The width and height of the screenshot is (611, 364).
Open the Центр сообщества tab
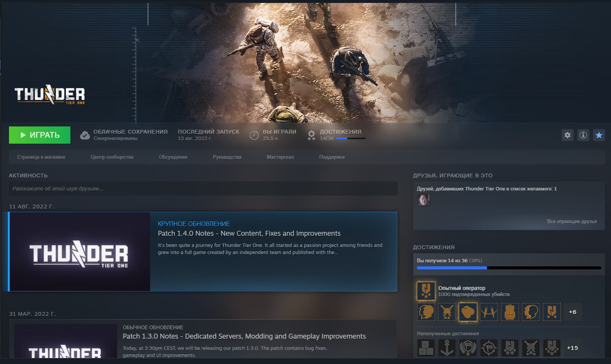(112, 157)
